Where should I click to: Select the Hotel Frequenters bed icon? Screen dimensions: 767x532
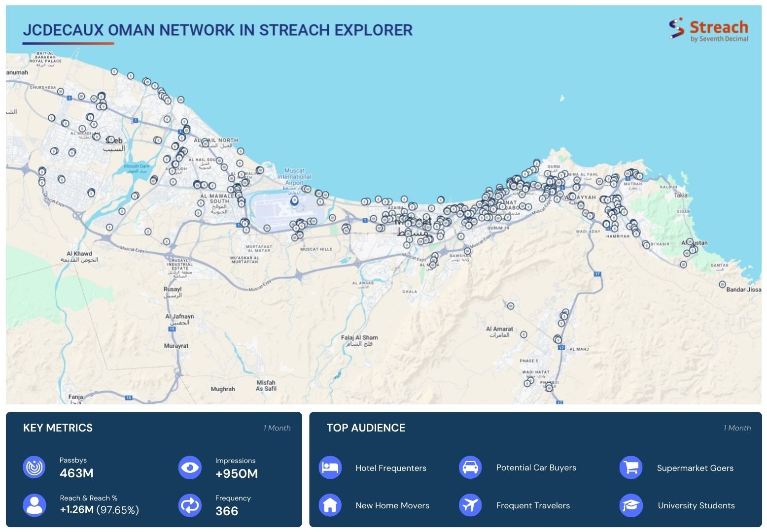click(x=330, y=467)
